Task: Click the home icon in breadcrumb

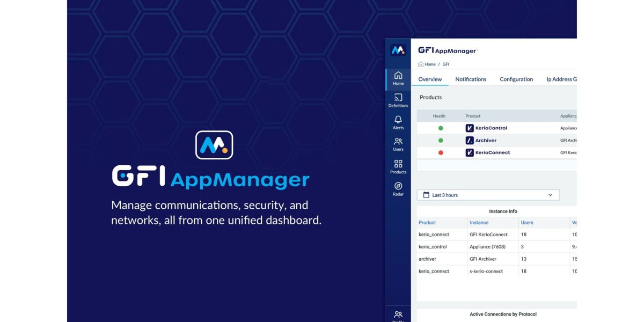Action: [x=421, y=64]
